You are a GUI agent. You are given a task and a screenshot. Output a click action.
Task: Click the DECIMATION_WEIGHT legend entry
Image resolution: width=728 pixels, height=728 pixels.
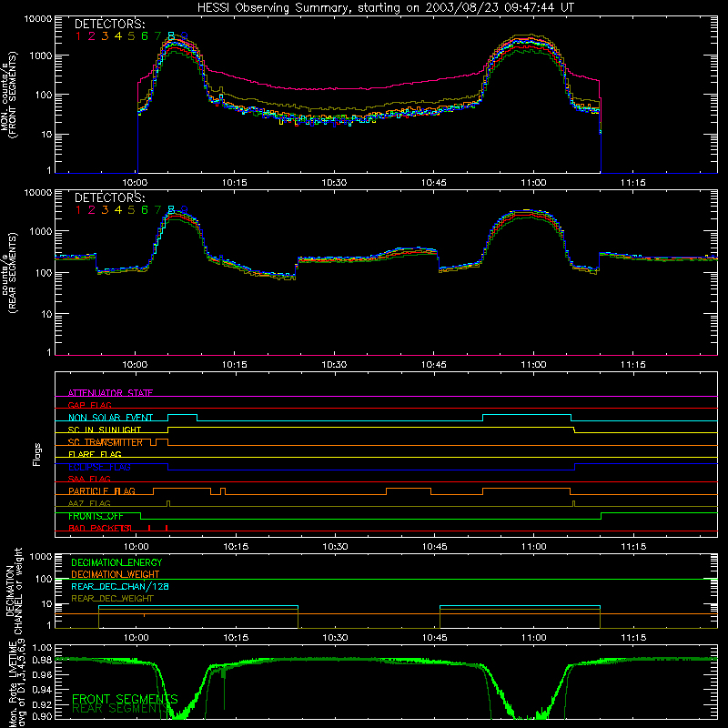pos(116,574)
